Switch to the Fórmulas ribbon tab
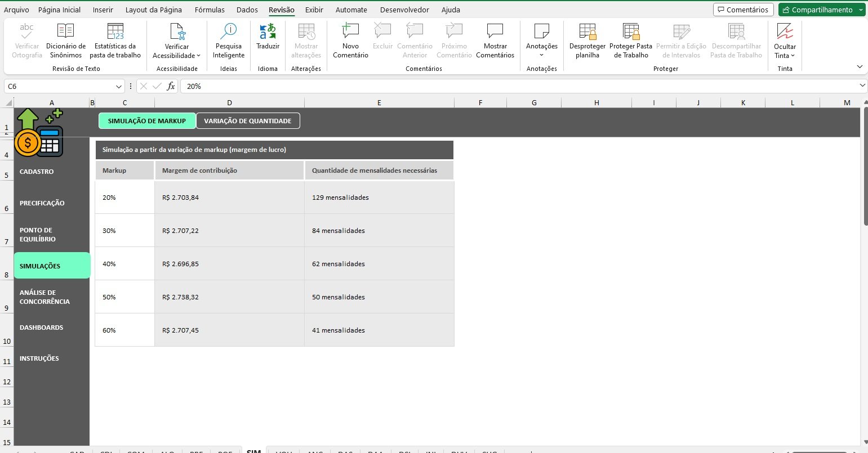 click(x=210, y=10)
